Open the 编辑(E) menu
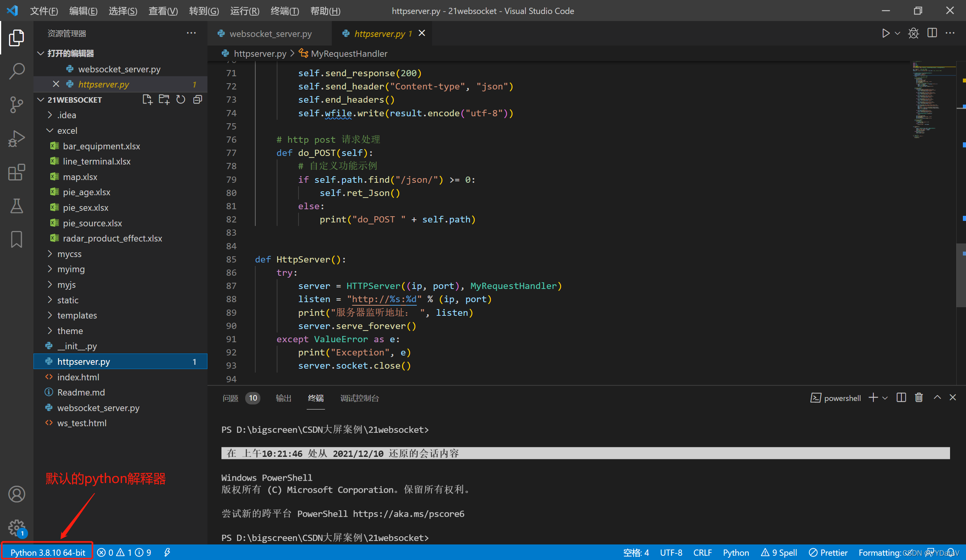966x560 pixels. [x=83, y=11]
